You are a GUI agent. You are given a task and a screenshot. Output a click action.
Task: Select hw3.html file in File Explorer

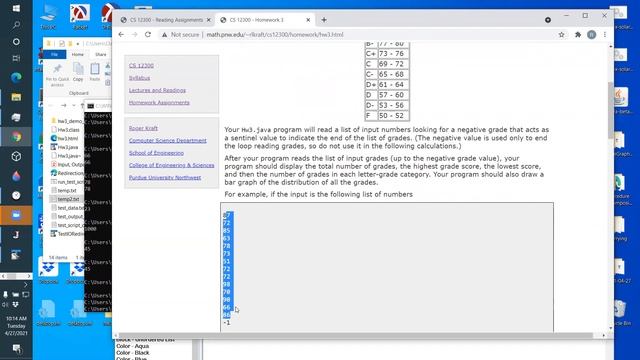[x=64, y=138]
